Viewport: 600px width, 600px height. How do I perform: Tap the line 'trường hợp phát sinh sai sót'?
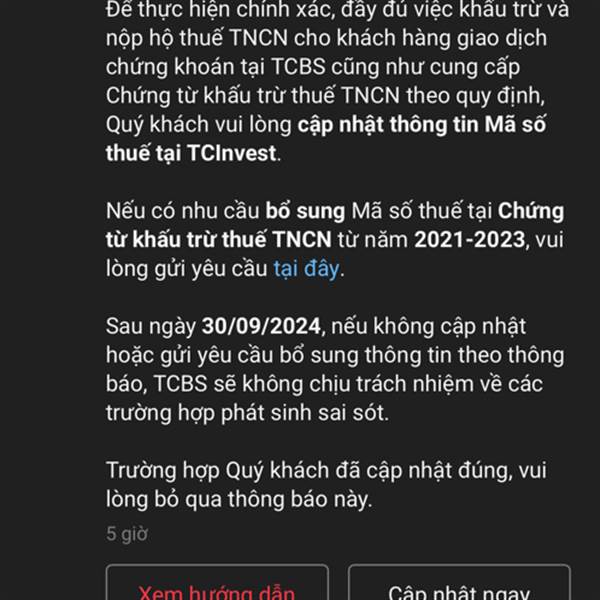[x=247, y=414]
